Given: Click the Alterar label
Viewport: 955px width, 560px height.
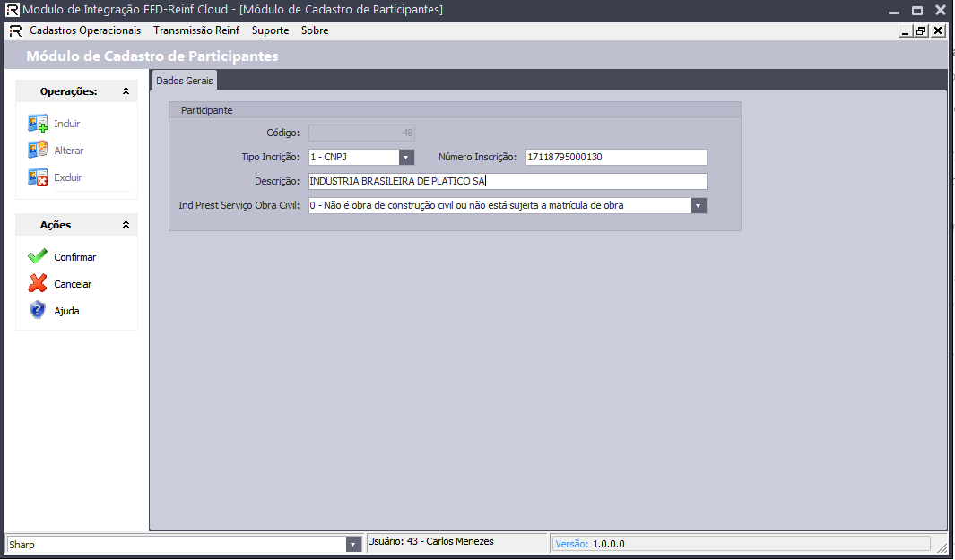Looking at the screenshot, I should pos(69,151).
